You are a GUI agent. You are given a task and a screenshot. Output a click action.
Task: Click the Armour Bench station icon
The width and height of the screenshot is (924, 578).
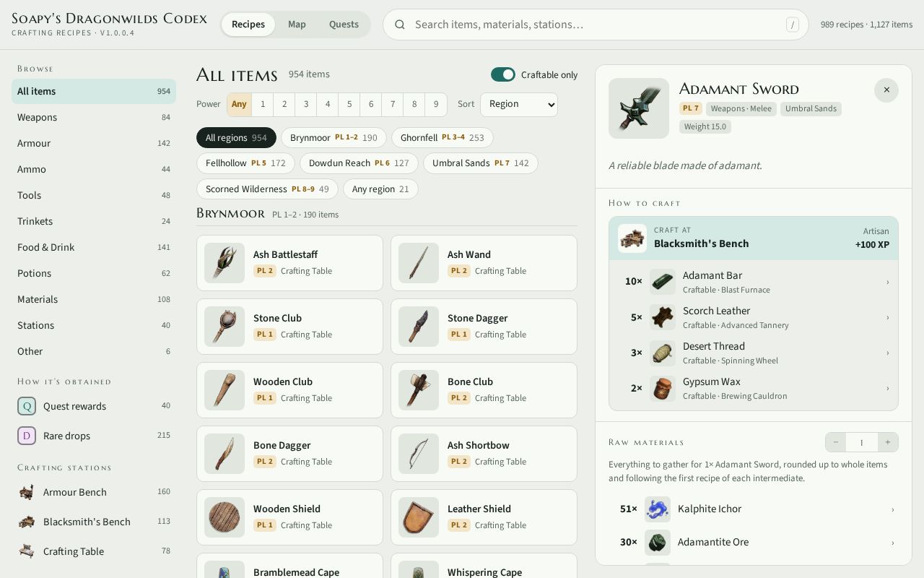pos(27,492)
